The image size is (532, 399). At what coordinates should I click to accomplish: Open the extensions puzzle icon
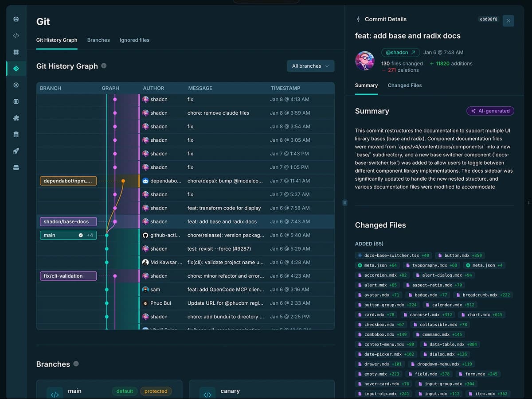tap(16, 118)
